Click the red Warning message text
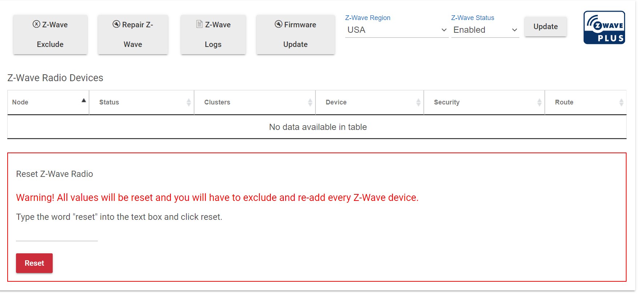The height and width of the screenshot is (297, 644). pyautogui.click(x=217, y=198)
